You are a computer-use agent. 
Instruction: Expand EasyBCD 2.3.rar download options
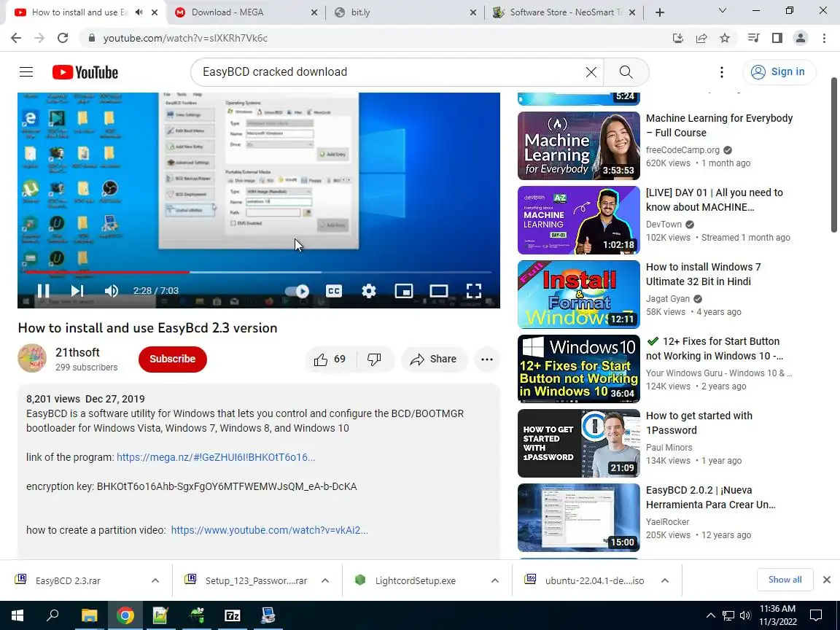[155, 580]
